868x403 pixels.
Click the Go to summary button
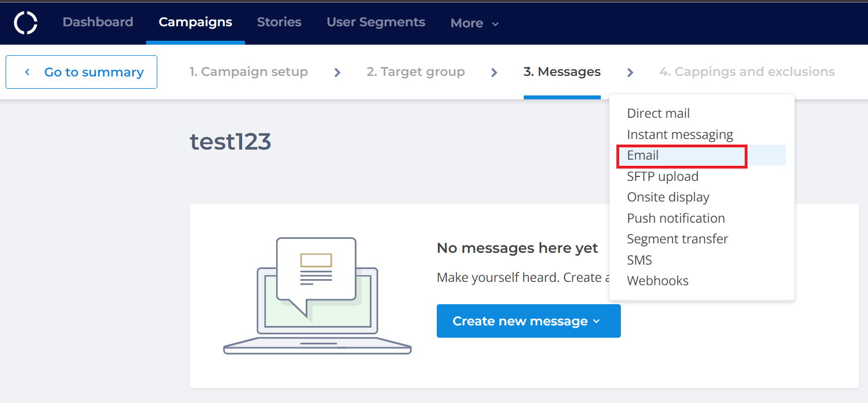pos(81,72)
